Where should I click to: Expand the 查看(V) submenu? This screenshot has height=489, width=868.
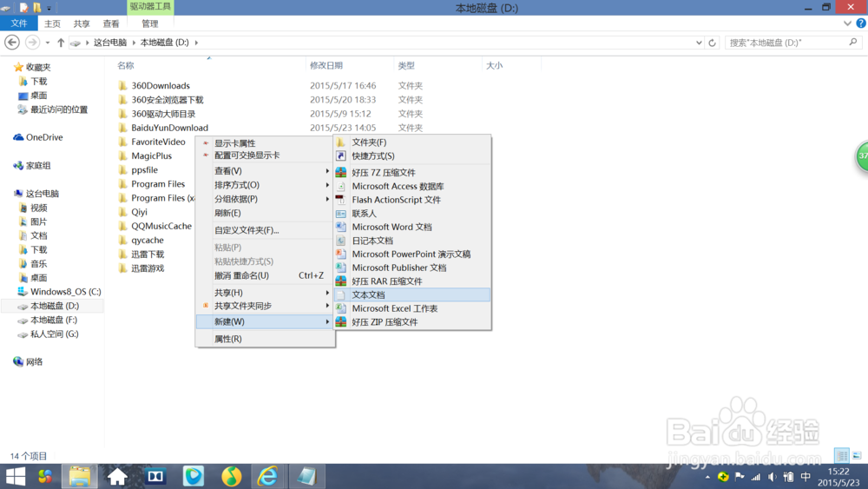click(265, 171)
